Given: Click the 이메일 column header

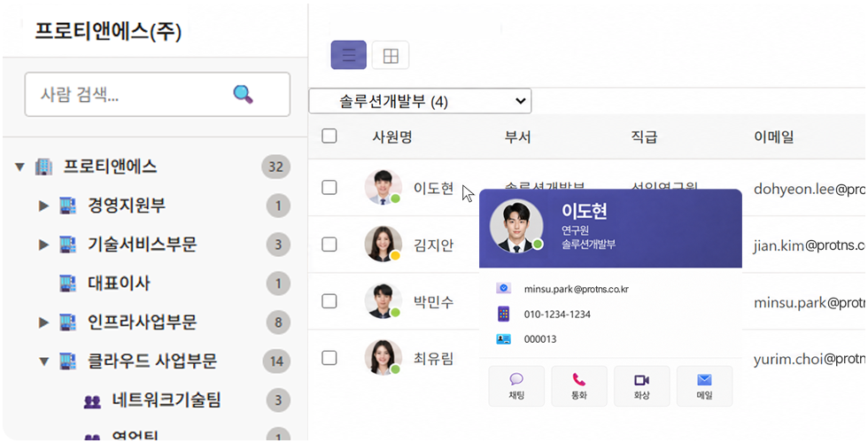Looking at the screenshot, I should 774,136.
